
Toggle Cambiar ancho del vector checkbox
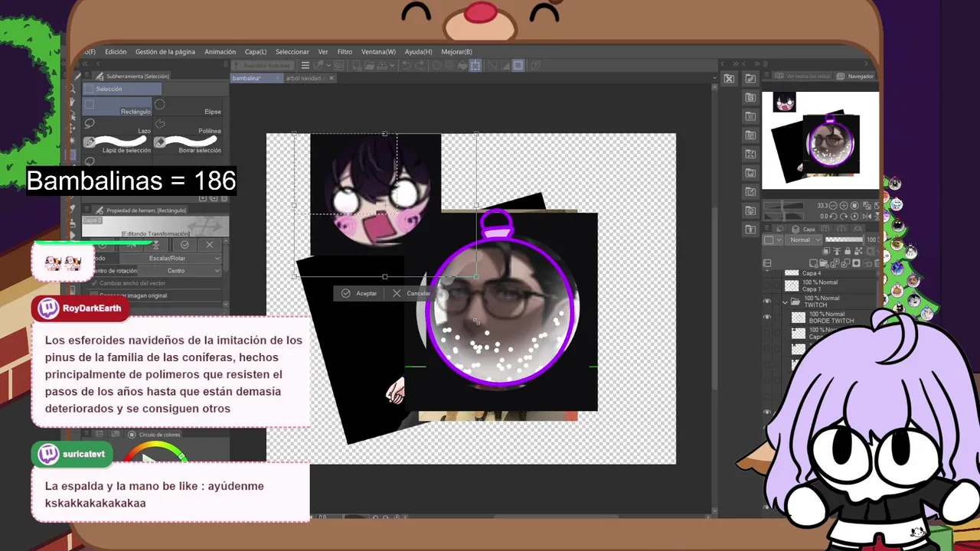click(x=95, y=283)
